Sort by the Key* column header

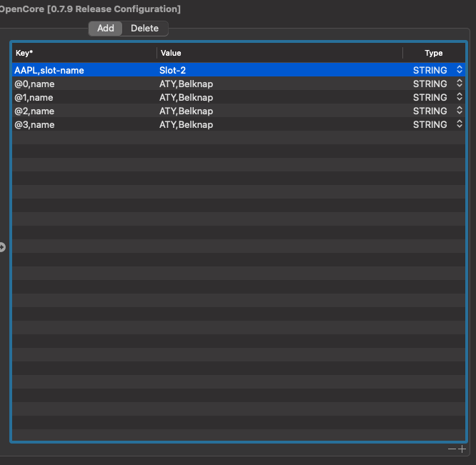tap(84, 53)
